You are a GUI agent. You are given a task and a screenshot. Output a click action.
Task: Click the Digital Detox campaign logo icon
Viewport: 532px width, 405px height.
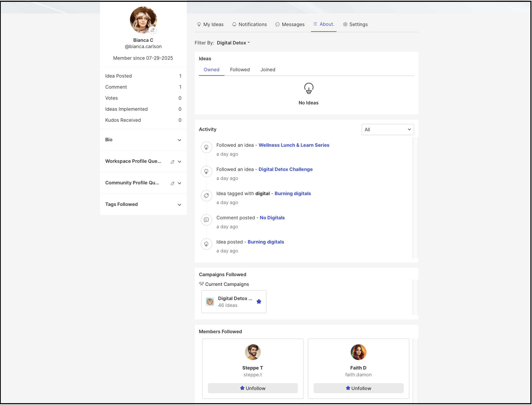[x=210, y=302]
